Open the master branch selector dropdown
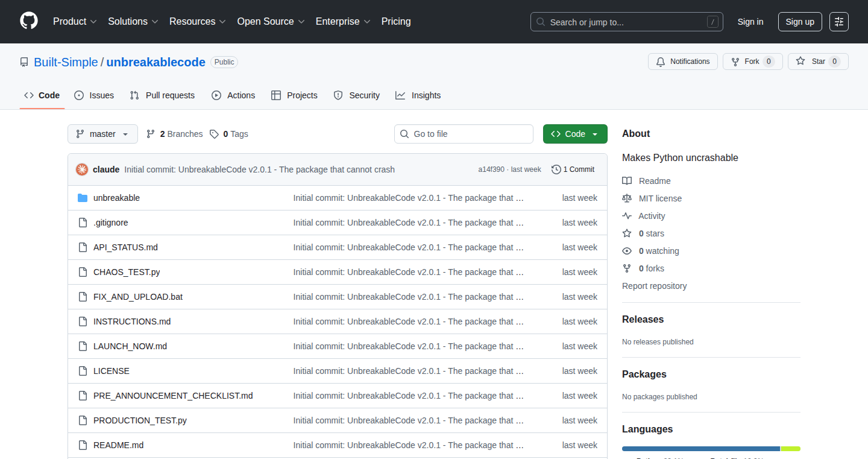This screenshot has height=459, width=868. coord(102,134)
